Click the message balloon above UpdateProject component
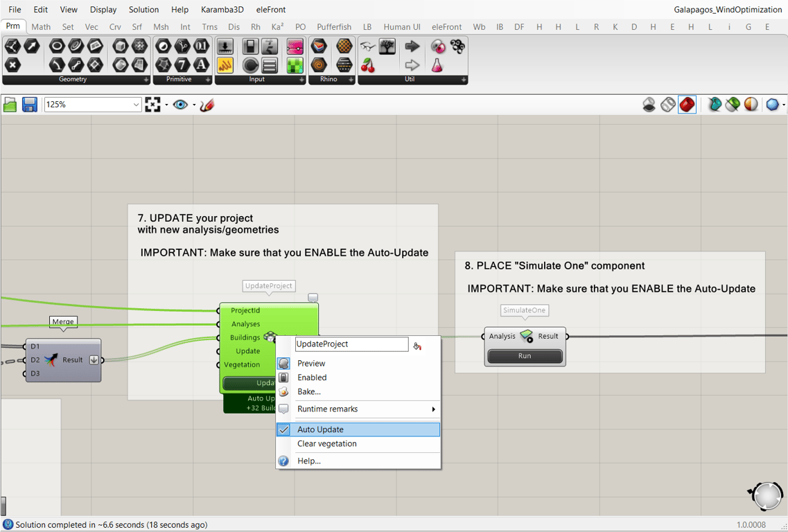The image size is (788, 532). click(x=313, y=298)
